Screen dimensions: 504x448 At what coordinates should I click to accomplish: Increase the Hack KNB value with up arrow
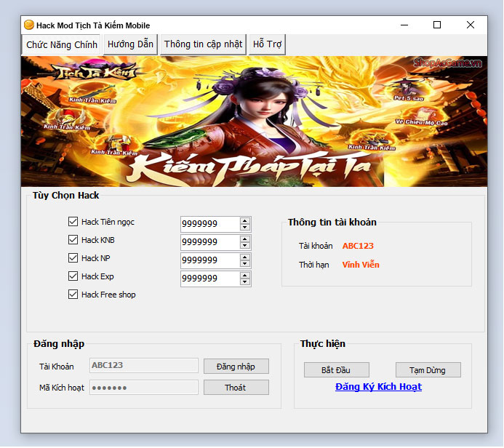pos(245,239)
